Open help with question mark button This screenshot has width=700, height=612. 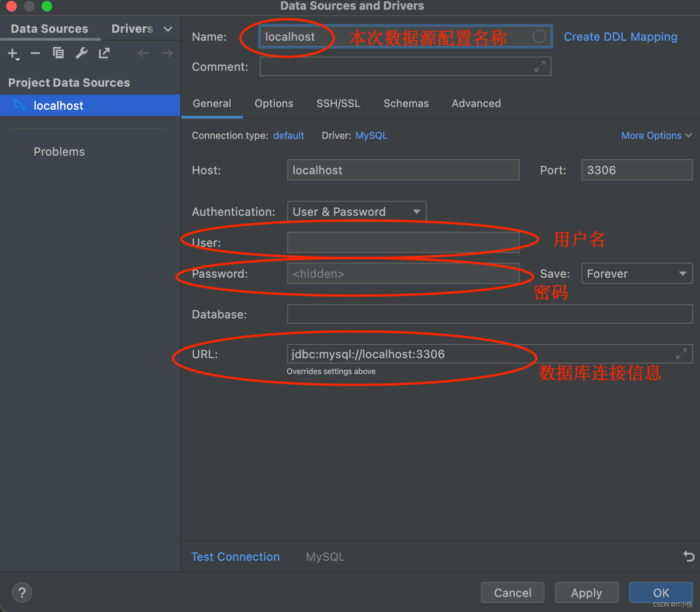[x=22, y=593]
